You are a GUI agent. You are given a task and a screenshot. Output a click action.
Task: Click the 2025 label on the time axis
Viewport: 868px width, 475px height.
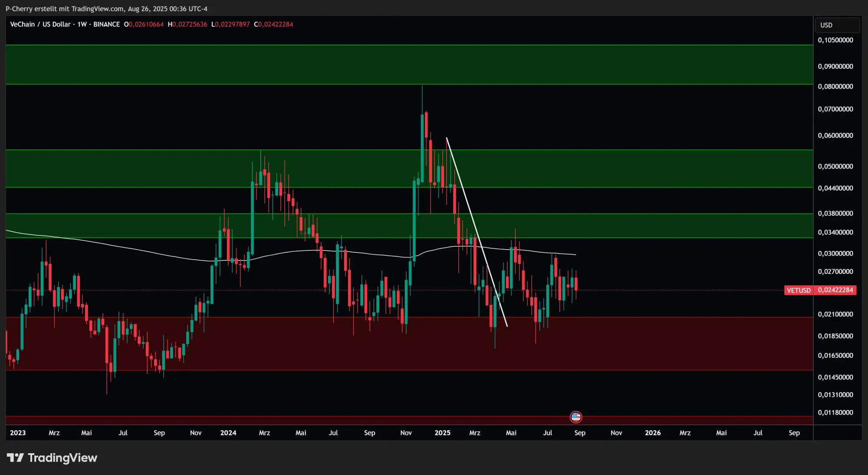[443, 433]
